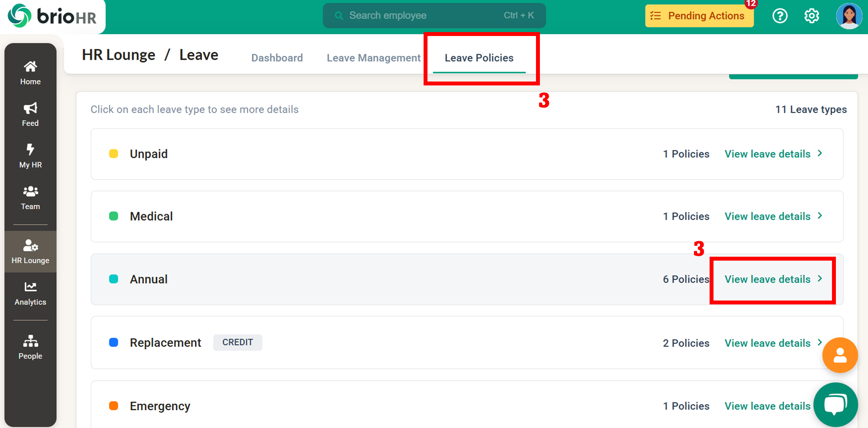The image size is (868, 428).
Task: Select the Analytics chart icon
Action: [30, 287]
